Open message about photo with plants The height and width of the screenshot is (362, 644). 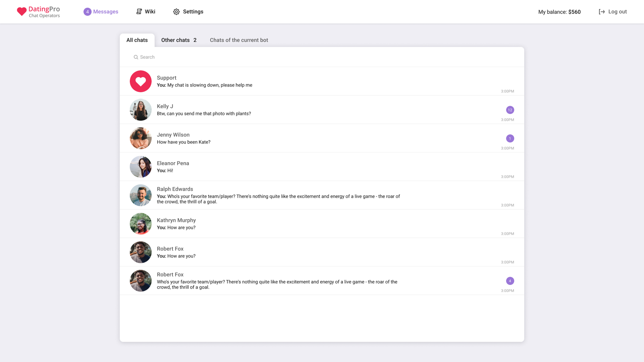(204, 113)
